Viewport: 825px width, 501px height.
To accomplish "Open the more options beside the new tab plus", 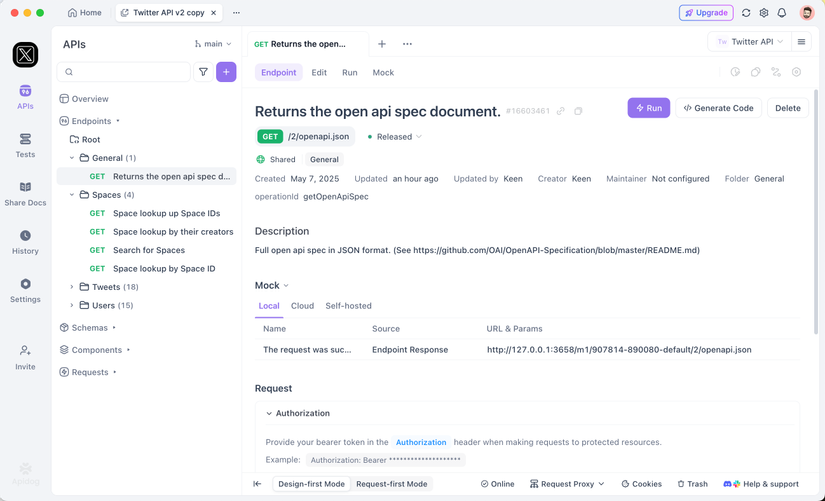I will (407, 44).
